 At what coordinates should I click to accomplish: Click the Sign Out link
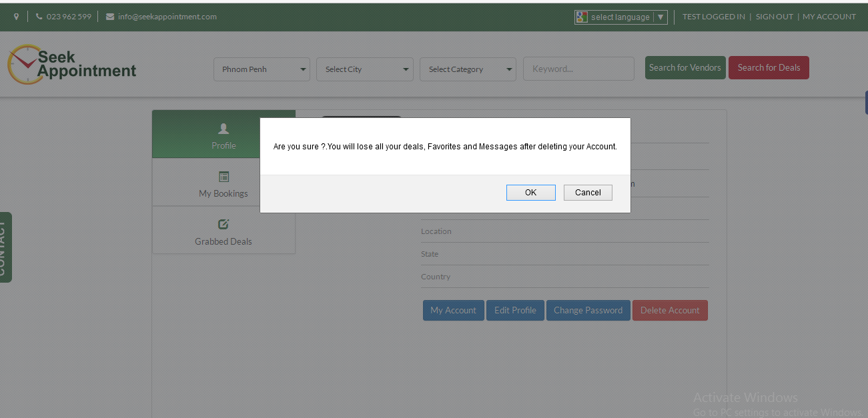[x=774, y=17]
